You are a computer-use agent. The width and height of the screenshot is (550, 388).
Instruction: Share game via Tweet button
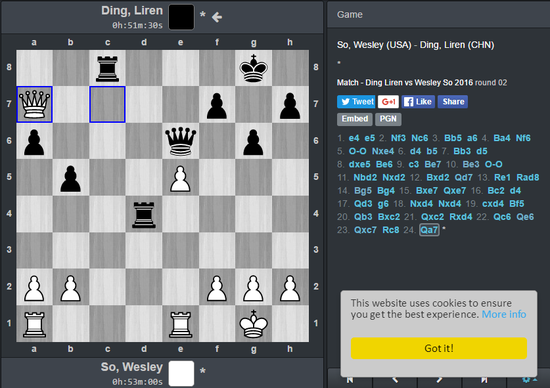(x=356, y=102)
